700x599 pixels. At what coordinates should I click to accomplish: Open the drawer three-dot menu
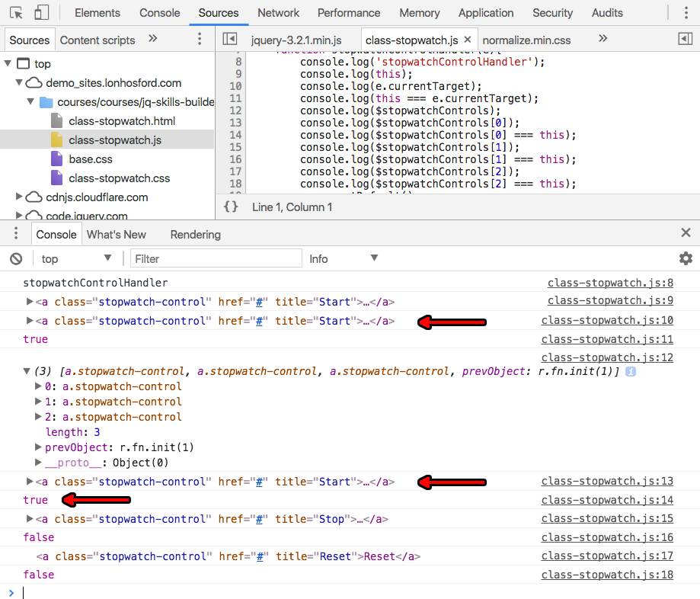[x=16, y=233]
